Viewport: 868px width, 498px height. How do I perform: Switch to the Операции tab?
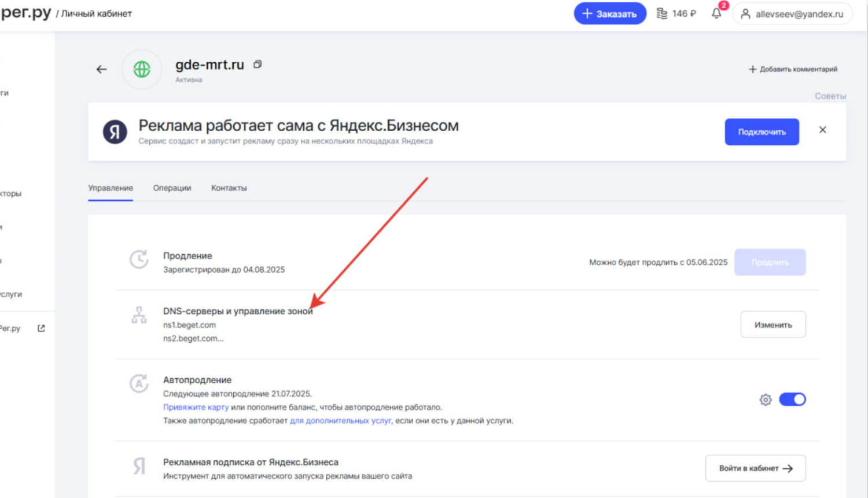[x=172, y=188]
